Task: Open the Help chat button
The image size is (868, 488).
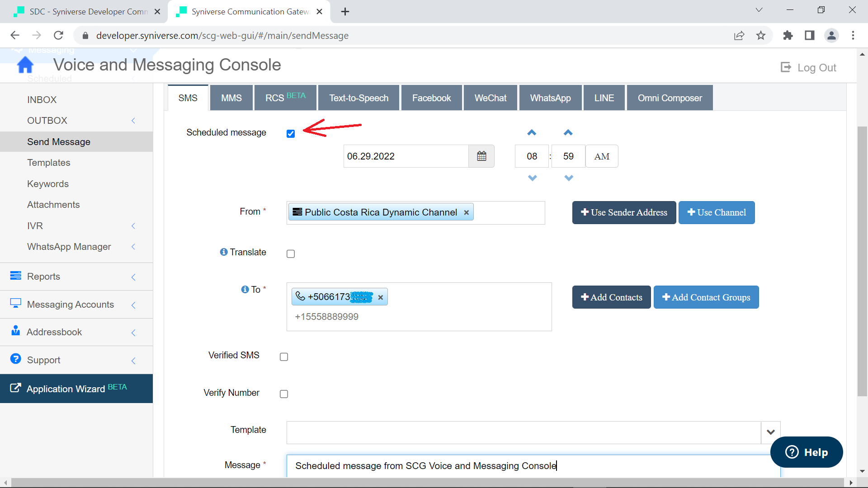Action: pos(807,452)
